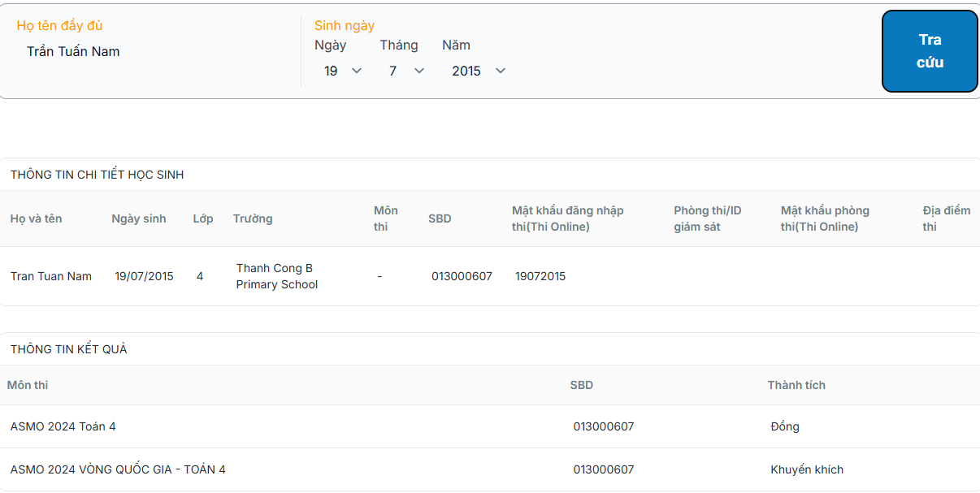Click the Đồng achievement cell

click(x=785, y=426)
